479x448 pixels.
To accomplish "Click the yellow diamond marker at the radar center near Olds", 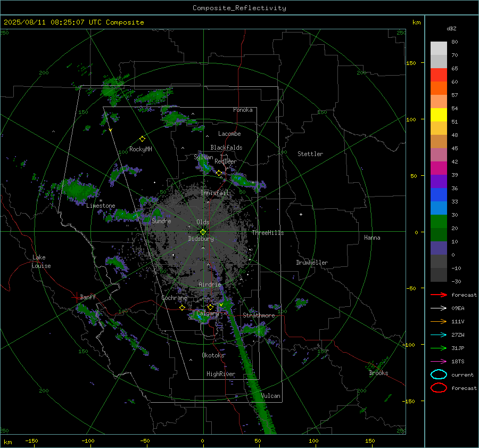I will 203,232.
